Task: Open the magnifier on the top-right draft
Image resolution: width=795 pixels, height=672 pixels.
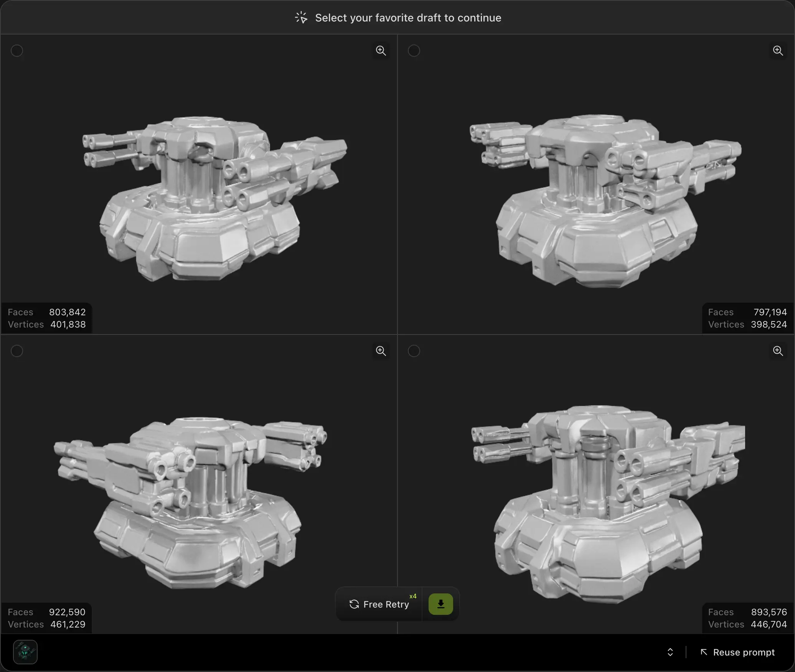Action: pyautogui.click(x=778, y=50)
